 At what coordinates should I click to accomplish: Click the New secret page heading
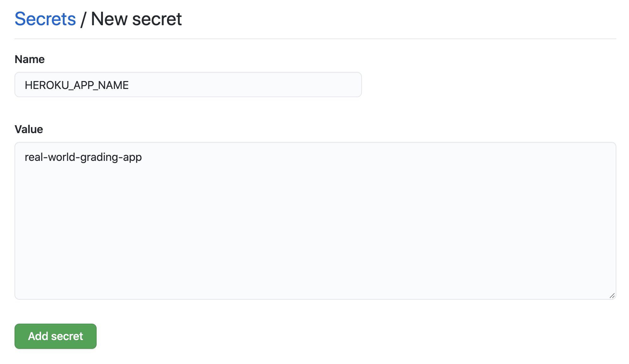pos(136,19)
